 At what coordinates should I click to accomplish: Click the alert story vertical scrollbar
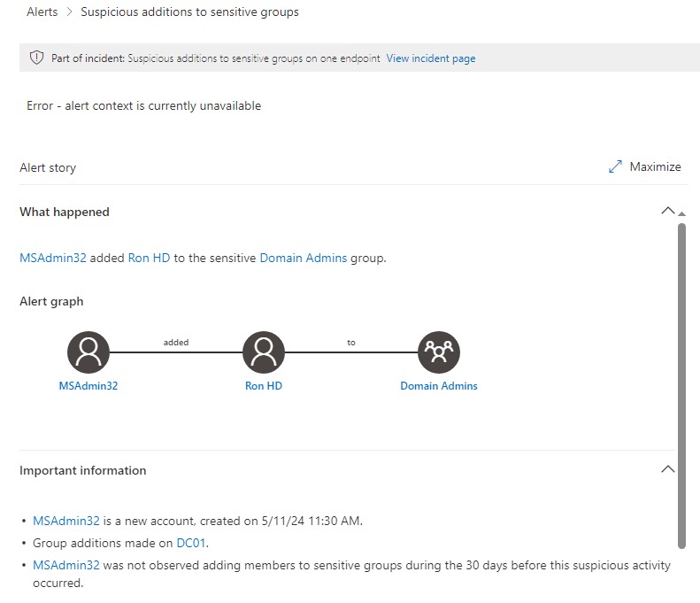(x=681, y=381)
